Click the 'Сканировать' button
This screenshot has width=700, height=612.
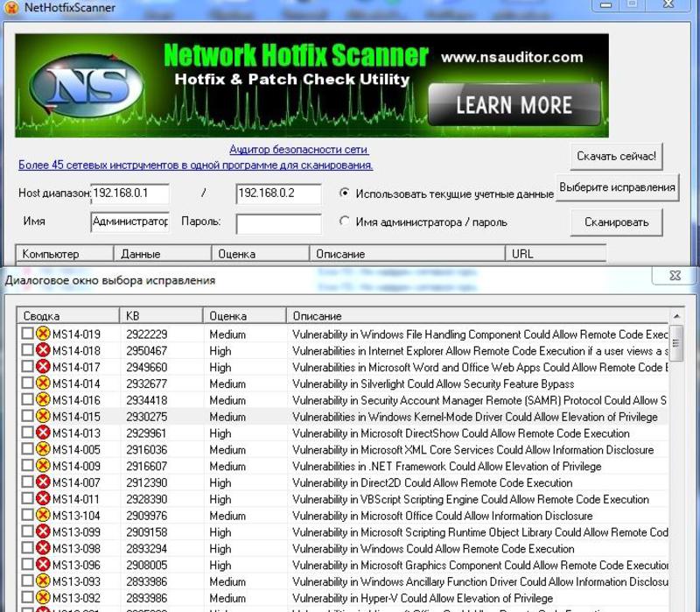(616, 222)
